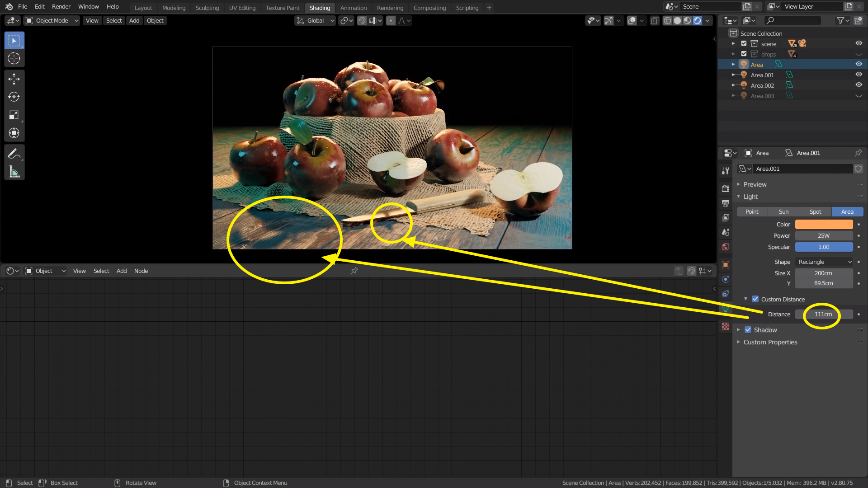Expand the Preview panel

(755, 184)
